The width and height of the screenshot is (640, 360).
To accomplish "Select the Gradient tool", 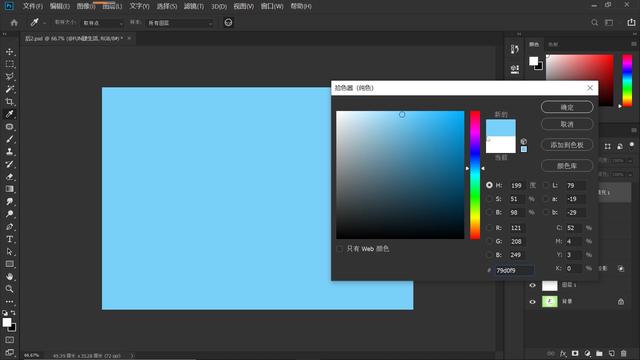I will [9, 189].
